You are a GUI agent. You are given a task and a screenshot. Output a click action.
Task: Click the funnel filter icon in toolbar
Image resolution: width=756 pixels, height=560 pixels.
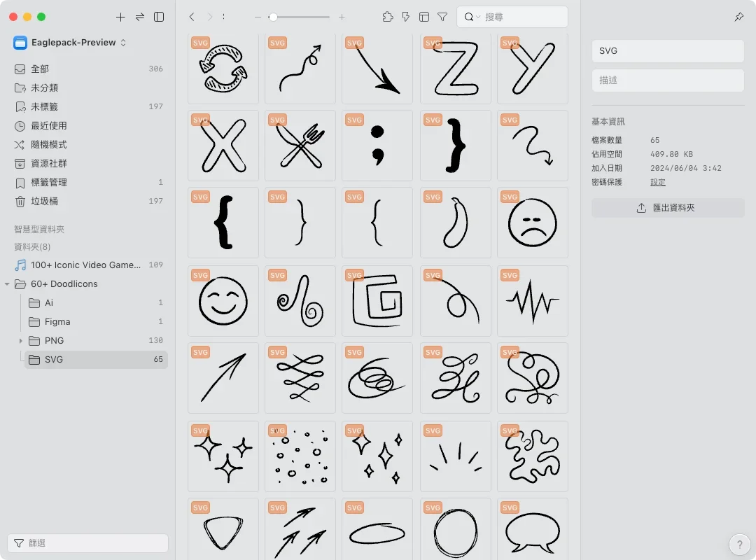[x=442, y=17]
